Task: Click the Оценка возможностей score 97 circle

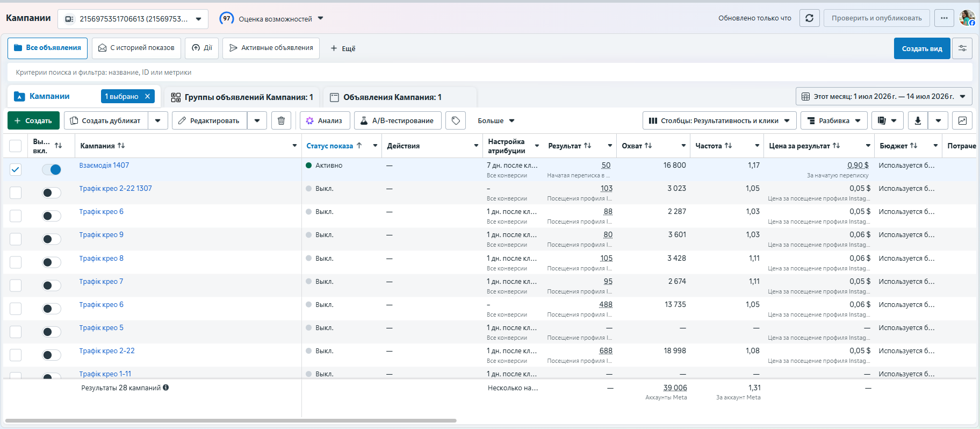Action: tap(227, 18)
